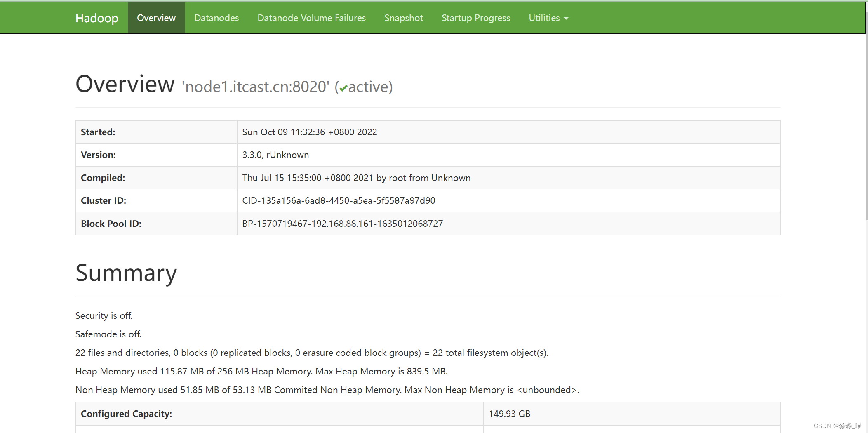Click the 'Configured Capacity:' label
The image size is (868, 433).
pyautogui.click(x=126, y=414)
